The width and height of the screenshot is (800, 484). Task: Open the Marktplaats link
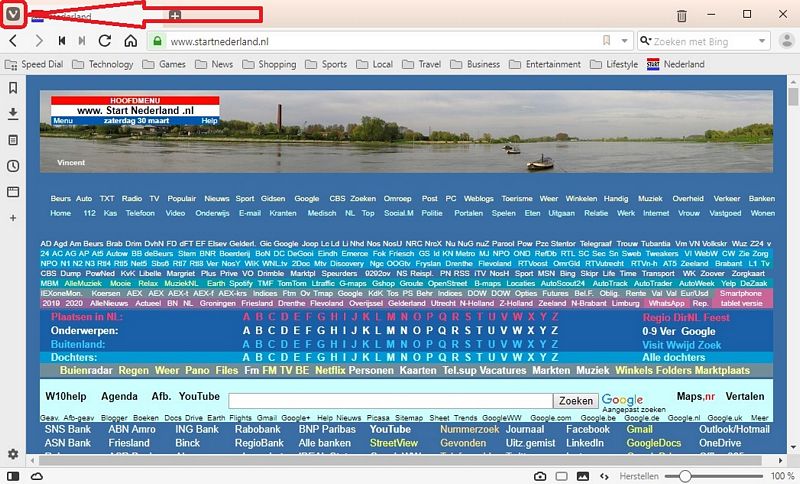click(x=722, y=371)
